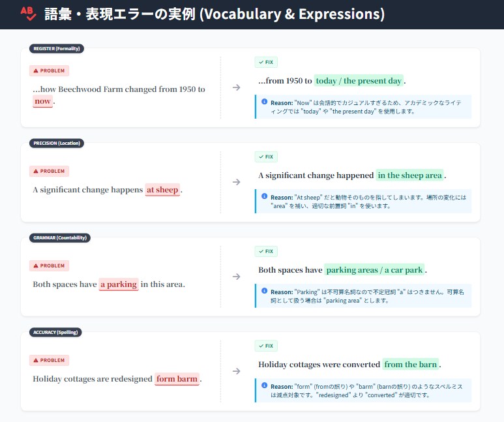
Task: Click text 'A significant change happened'
Action: point(316,175)
